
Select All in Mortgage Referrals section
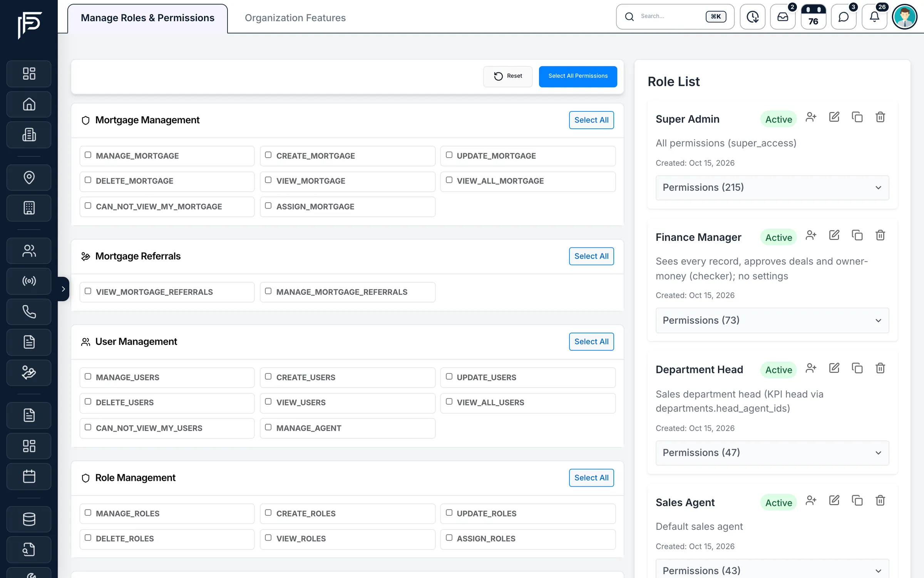coord(591,256)
